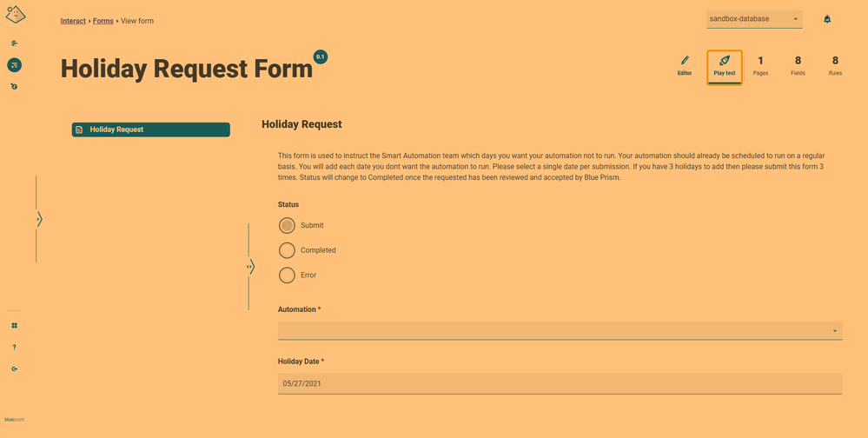Open the Automation dropdown field
Image resolution: width=868 pixels, height=438 pixels.
pyautogui.click(x=560, y=331)
